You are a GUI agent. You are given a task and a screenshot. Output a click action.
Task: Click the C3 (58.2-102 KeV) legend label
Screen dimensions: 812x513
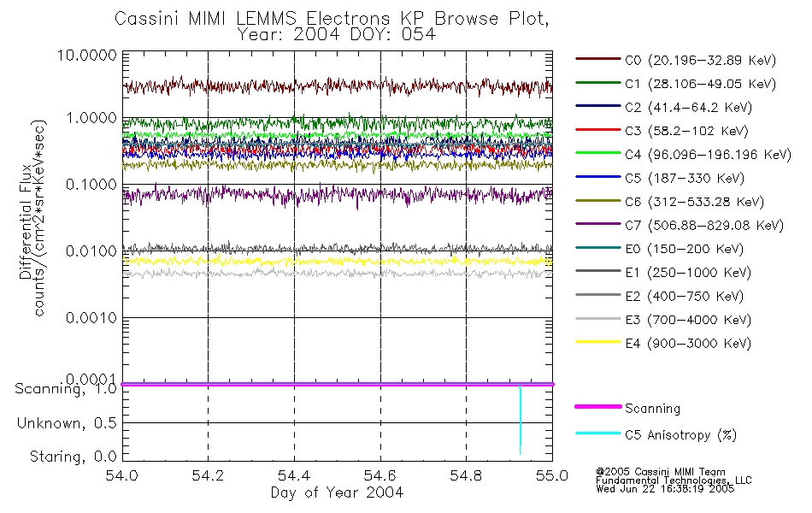[686, 131]
